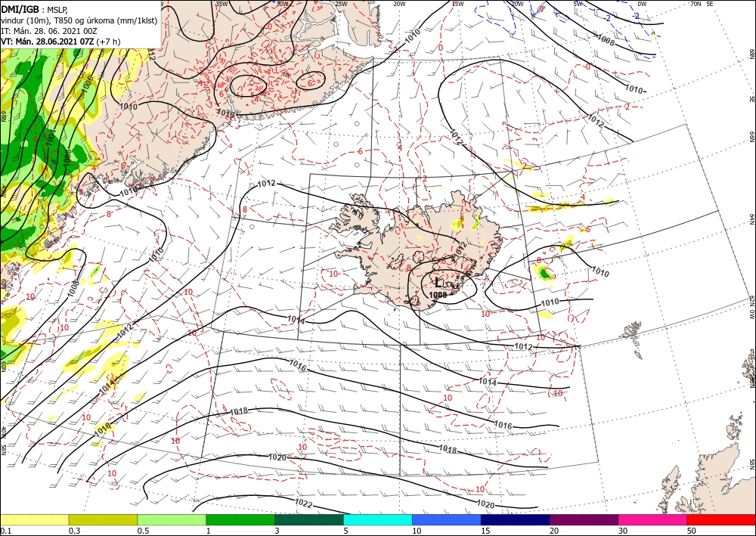
Task: Click the "1008" value below the L marker
Action: tap(438, 295)
